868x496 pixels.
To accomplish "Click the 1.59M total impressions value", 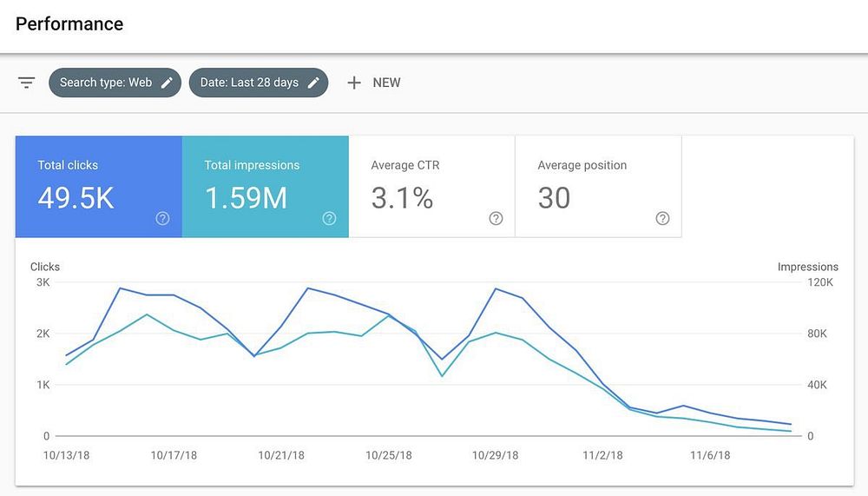I will pos(247,198).
